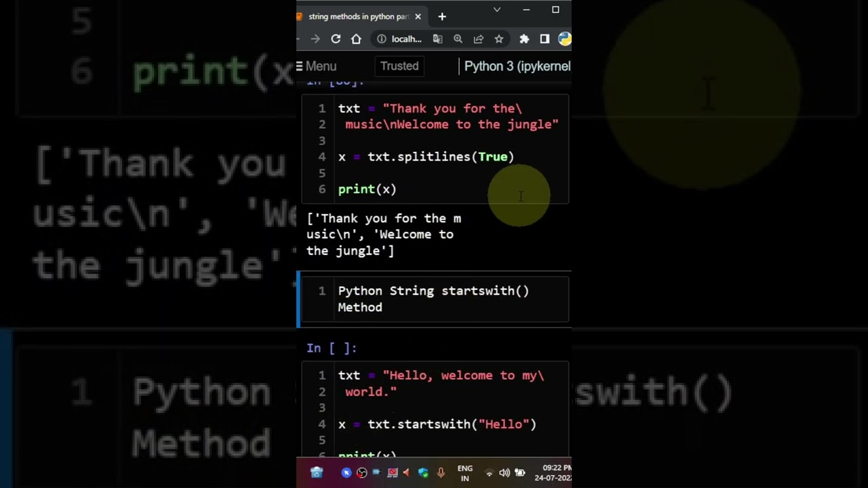Click the splitlines code cell line 4
The width and height of the screenshot is (868, 488).
[426, 157]
